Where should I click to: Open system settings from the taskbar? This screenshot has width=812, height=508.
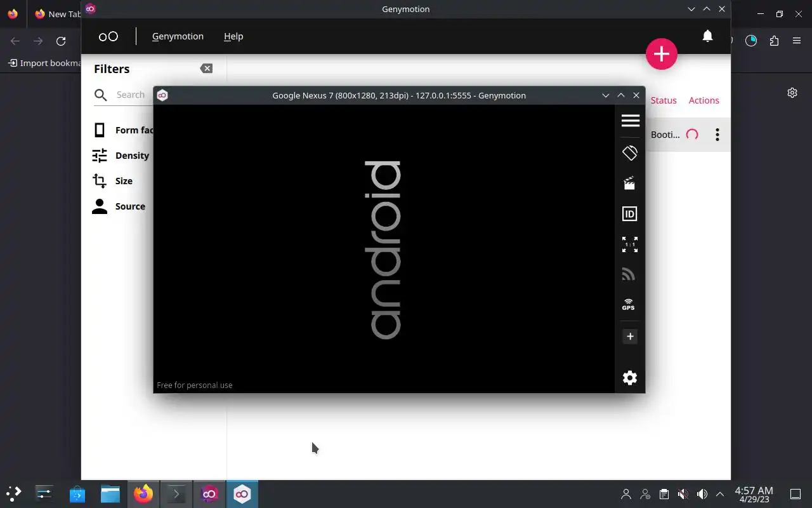coord(44,493)
